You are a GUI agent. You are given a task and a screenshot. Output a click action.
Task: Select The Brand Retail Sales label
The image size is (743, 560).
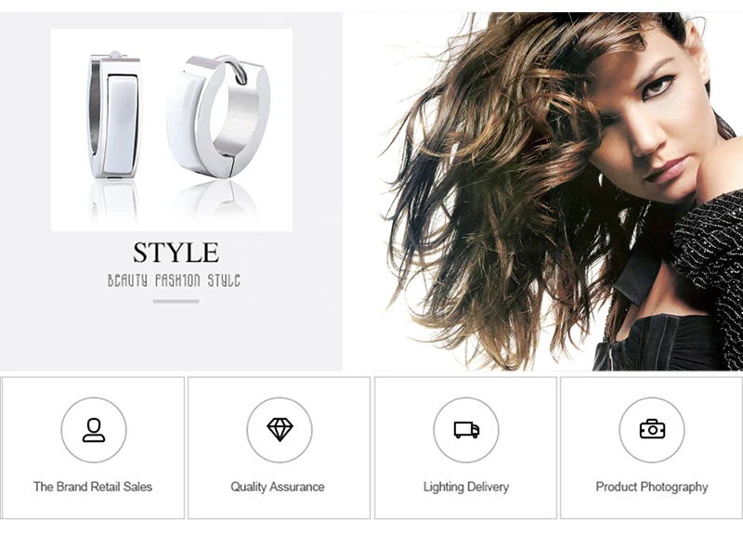(93, 487)
